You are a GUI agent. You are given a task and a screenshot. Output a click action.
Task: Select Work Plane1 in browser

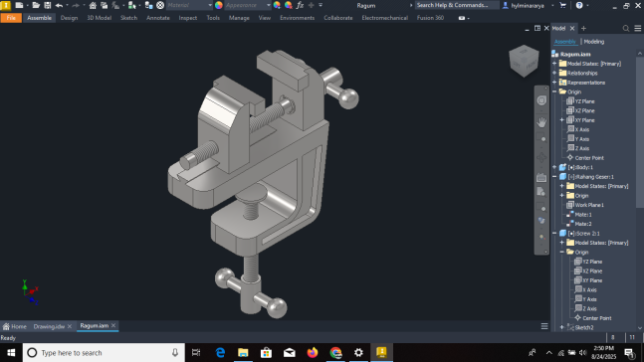589,205
